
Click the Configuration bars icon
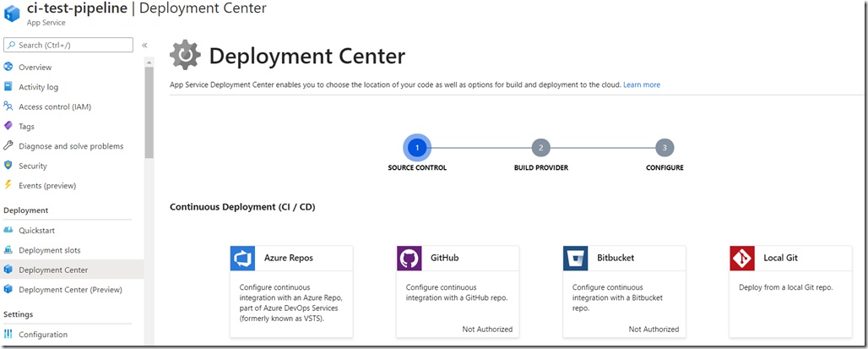(x=8, y=334)
